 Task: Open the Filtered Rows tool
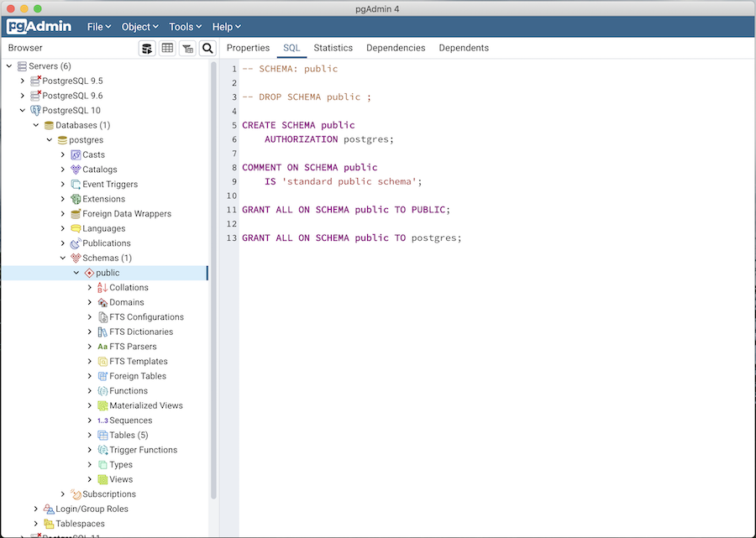click(188, 48)
